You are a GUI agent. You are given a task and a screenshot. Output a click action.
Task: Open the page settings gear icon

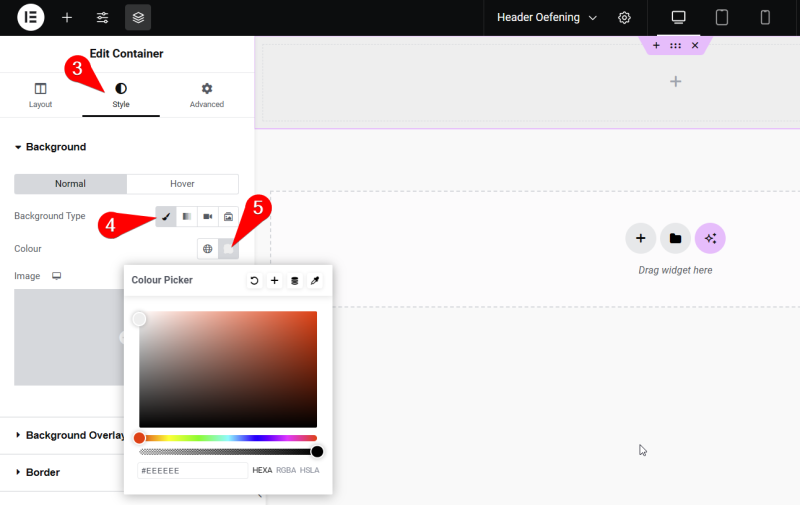click(x=624, y=18)
